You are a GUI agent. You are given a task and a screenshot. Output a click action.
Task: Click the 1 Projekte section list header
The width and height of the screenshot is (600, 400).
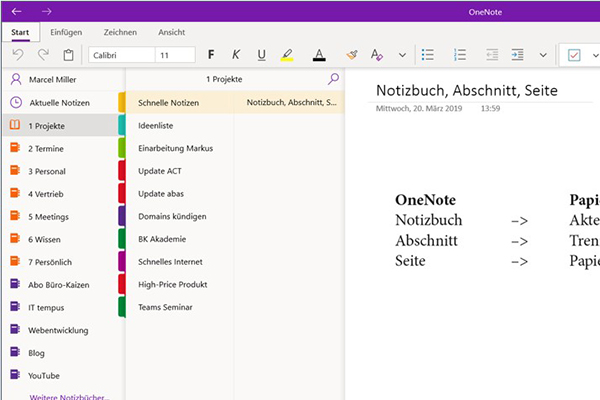[x=224, y=79]
